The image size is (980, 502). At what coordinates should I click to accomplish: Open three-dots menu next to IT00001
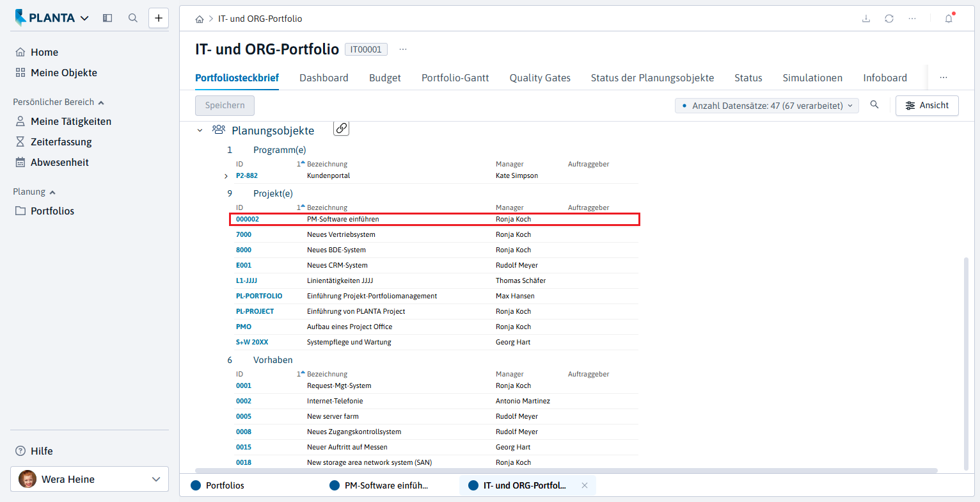point(403,49)
